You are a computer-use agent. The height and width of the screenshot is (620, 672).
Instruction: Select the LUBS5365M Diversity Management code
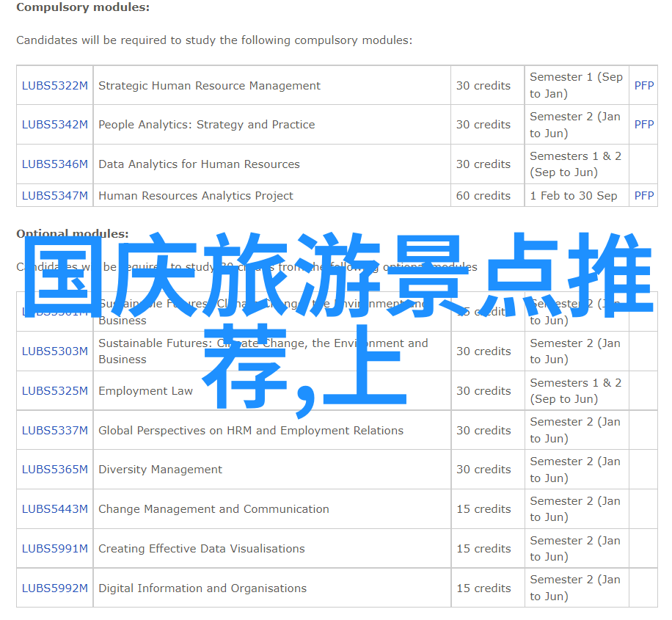tap(55, 470)
